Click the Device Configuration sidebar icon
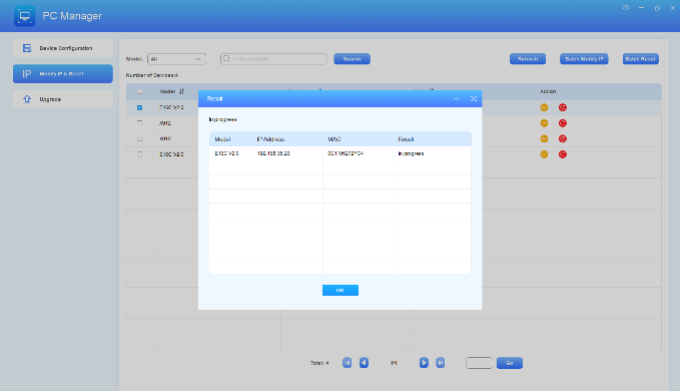This screenshot has height=391, width=680. [x=27, y=48]
